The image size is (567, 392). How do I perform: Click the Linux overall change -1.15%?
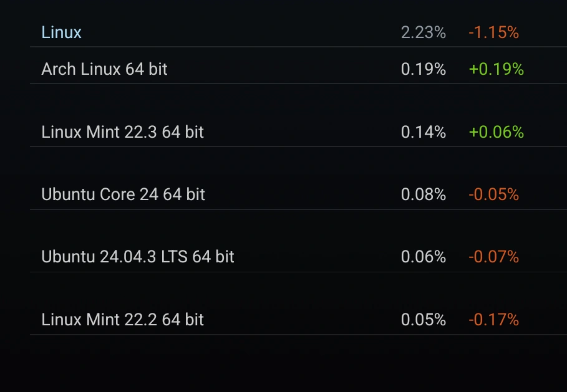493,32
